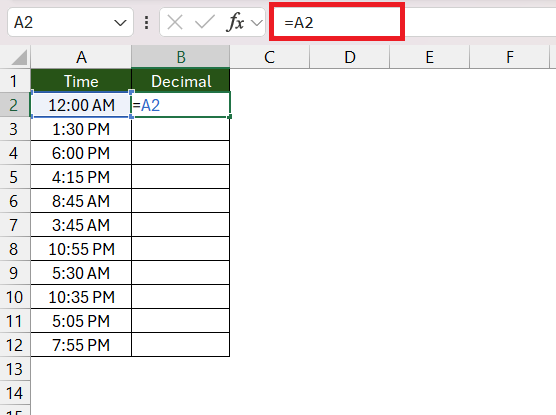
Task: Click empty Decimal cell beside 7:55 PM
Action: tap(180, 345)
